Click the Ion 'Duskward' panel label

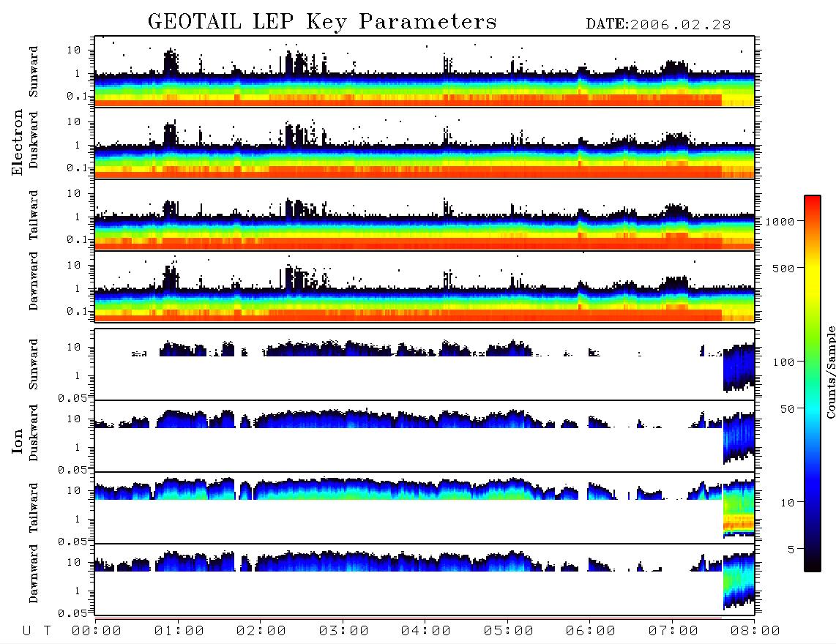click(34, 433)
